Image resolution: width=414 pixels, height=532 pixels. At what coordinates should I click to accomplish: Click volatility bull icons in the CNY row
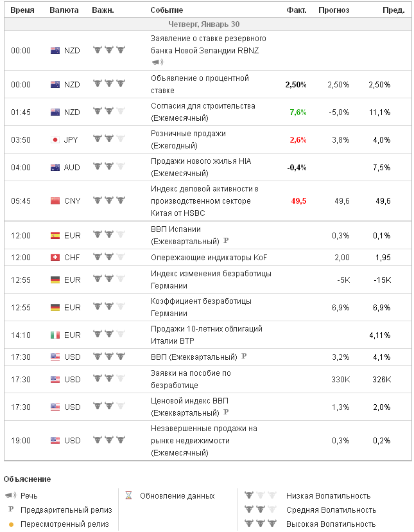click(108, 201)
